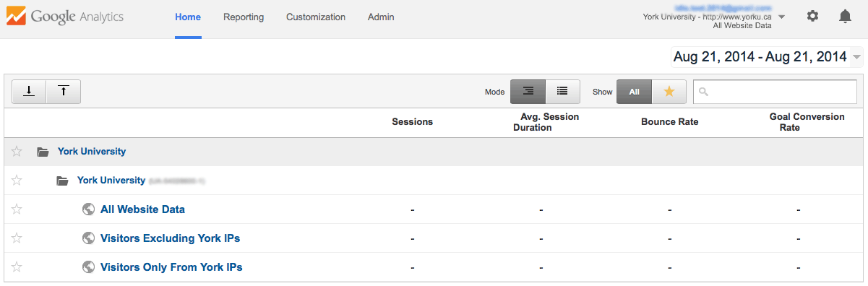Click the globe icon beside All Website Data
This screenshot has height=286, width=868.
[89, 209]
